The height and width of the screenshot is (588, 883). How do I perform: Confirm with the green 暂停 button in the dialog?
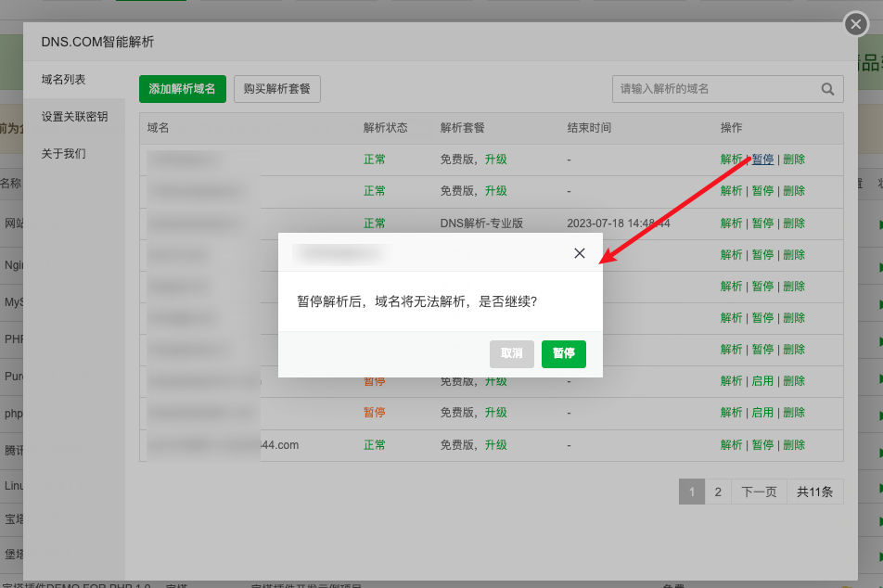pos(564,353)
